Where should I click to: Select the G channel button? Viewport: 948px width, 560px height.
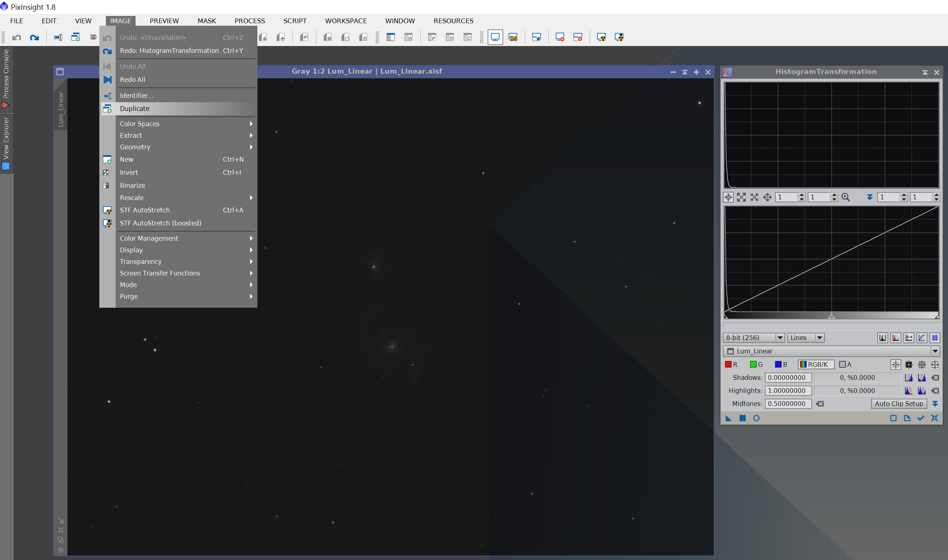click(x=756, y=365)
